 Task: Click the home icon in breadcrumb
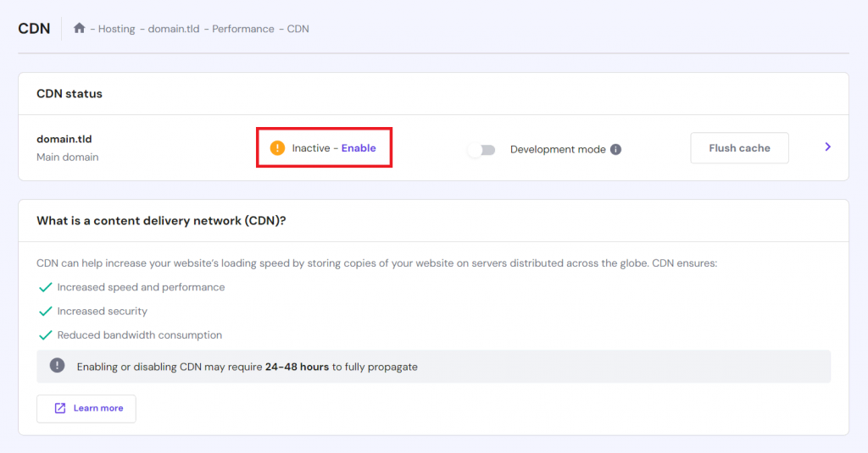(80, 29)
